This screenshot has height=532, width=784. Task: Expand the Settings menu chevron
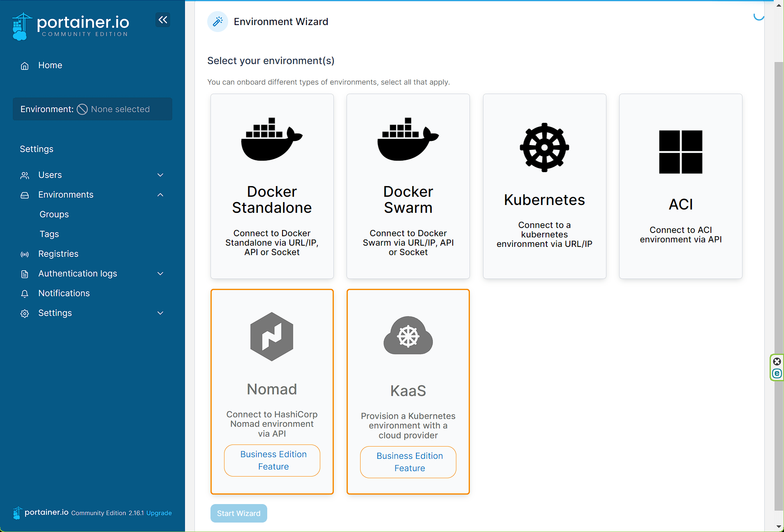pos(160,313)
